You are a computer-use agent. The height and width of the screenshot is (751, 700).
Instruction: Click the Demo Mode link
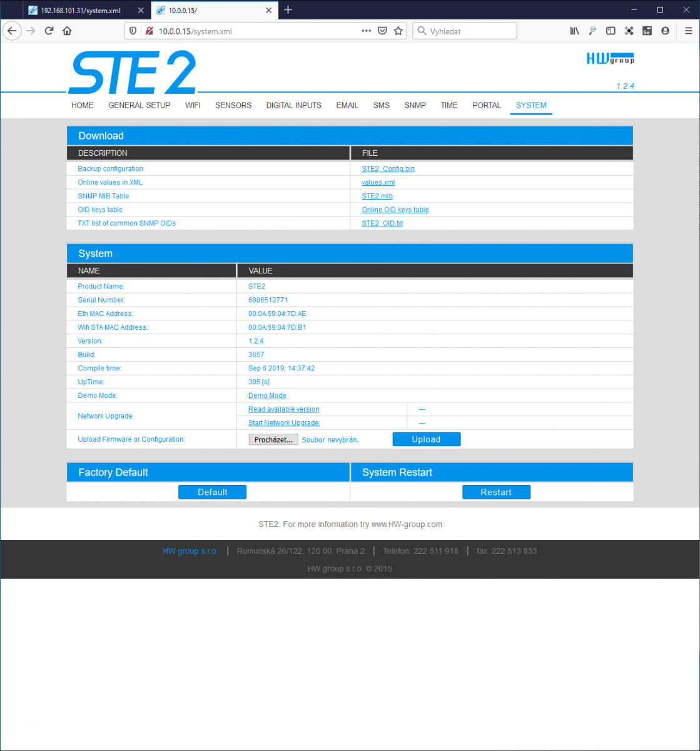267,396
